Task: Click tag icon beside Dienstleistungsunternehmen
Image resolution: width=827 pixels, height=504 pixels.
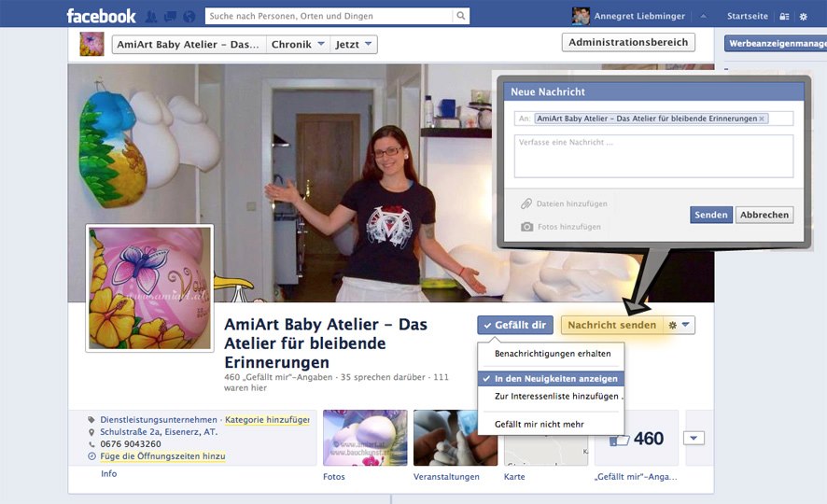Action: coord(91,420)
